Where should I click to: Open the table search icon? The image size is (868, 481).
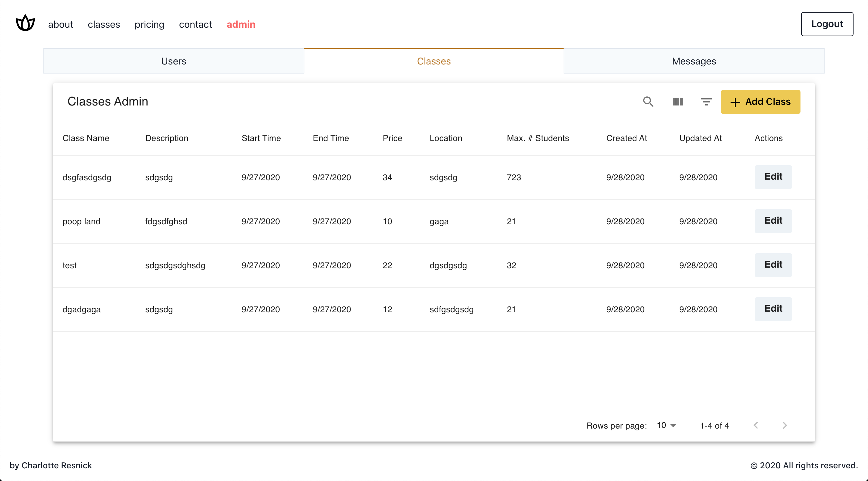click(x=648, y=102)
